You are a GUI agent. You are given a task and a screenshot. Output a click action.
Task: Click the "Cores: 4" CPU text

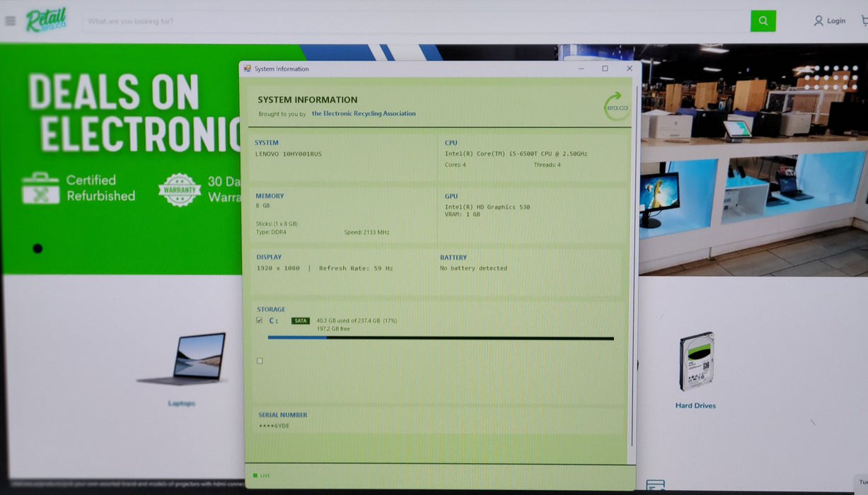point(455,165)
